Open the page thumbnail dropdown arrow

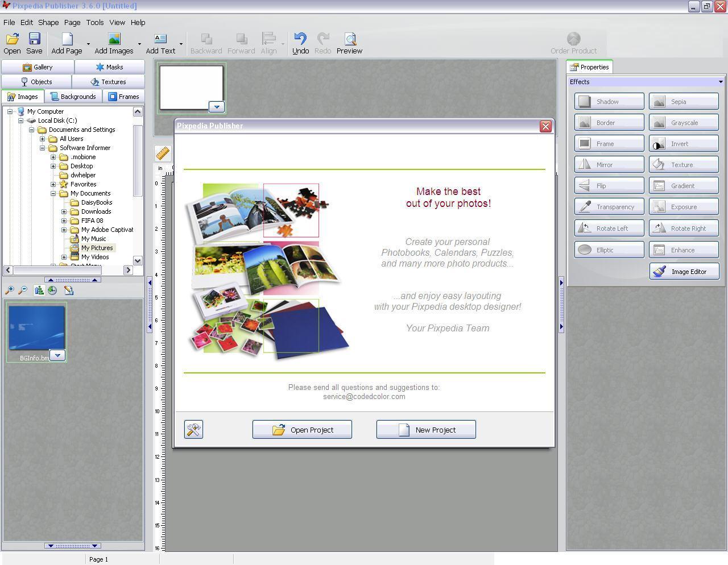[217, 106]
